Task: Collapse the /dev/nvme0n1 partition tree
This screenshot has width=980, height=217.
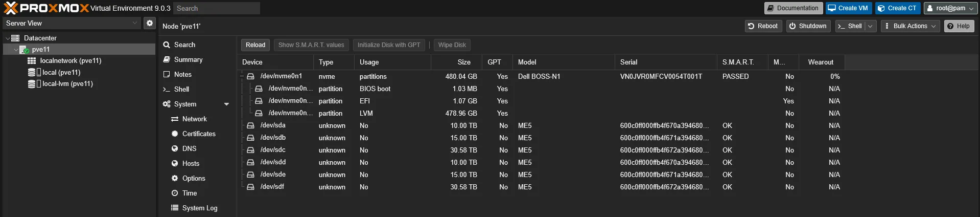Action: pos(242,76)
